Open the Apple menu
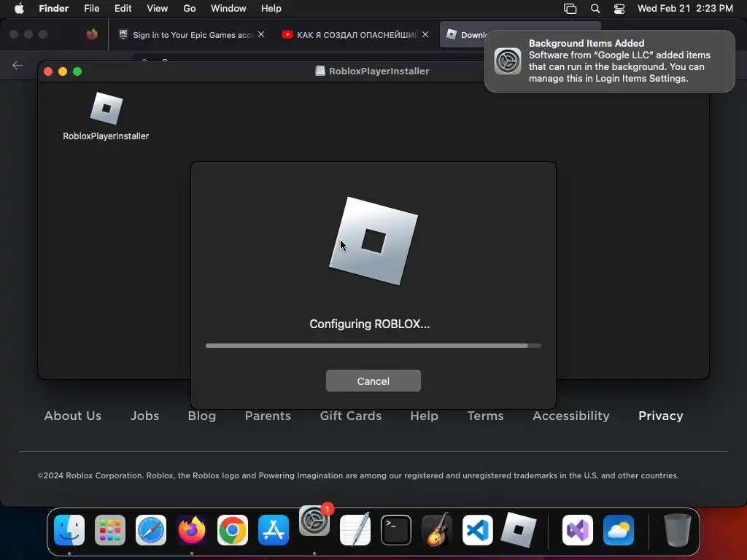The image size is (747, 560). point(19,9)
